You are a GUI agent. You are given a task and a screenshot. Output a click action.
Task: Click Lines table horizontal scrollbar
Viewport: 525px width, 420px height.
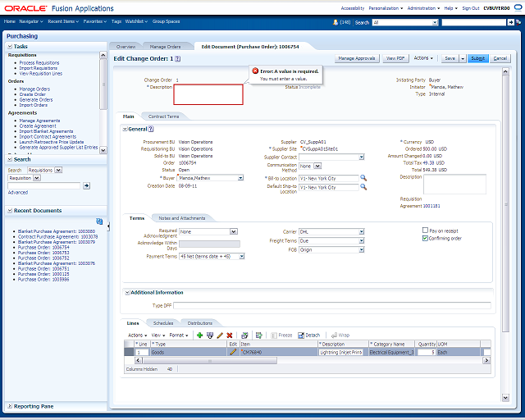pyautogui.click(x=210, y=360)
